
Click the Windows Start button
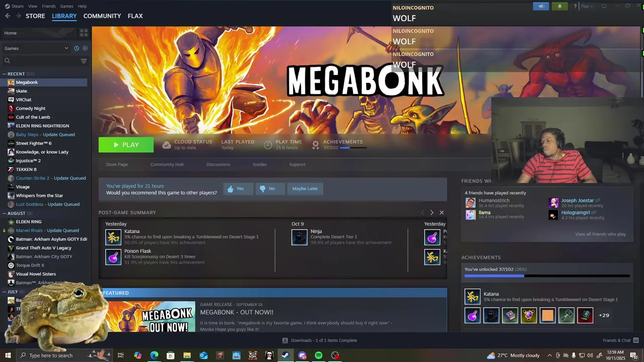pos(8,355)
